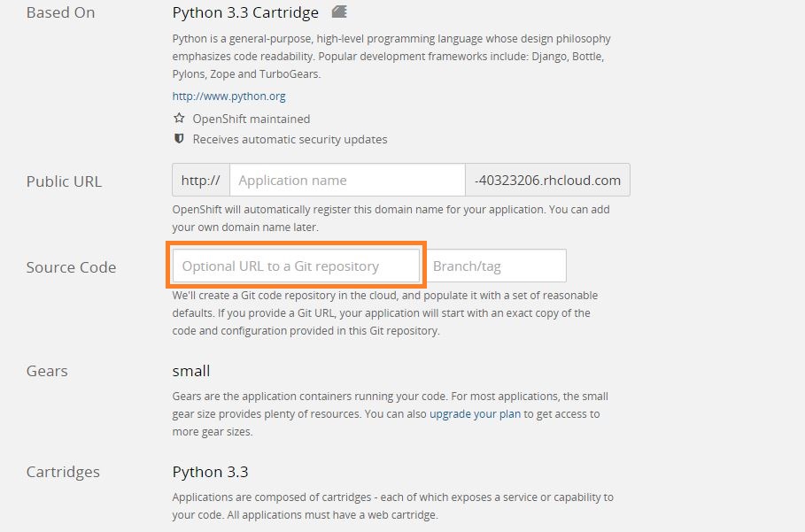This screenshot has height=532, width=805.
Task: Click the cartridge icon beside Python 3.3 Cartridge
Action: pyautogui.click(x=339, y=12)
